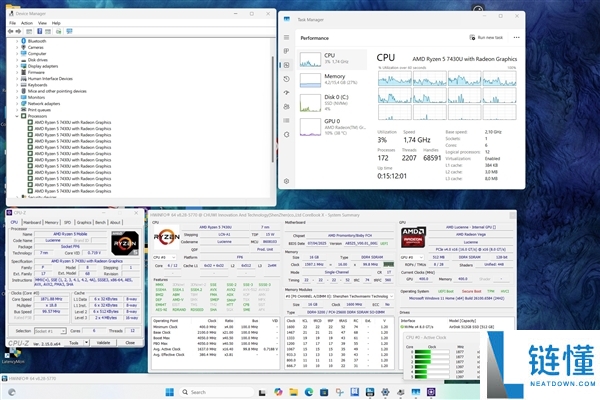Click Help icon in Device Manager toolbar

click(39, 31)
